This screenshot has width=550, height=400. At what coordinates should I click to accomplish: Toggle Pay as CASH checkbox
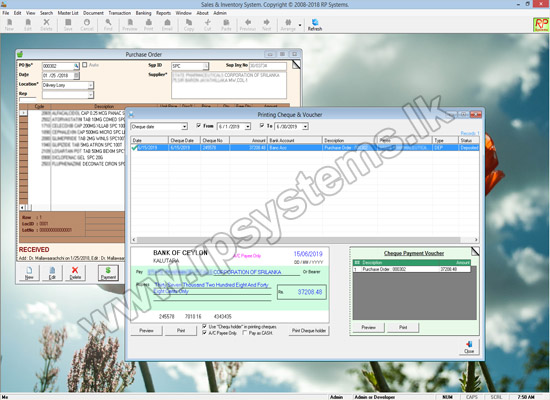click(x=244, y=333)
